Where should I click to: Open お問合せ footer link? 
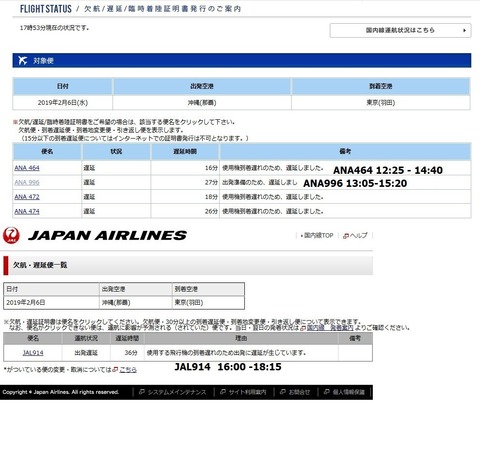[299, 392]
